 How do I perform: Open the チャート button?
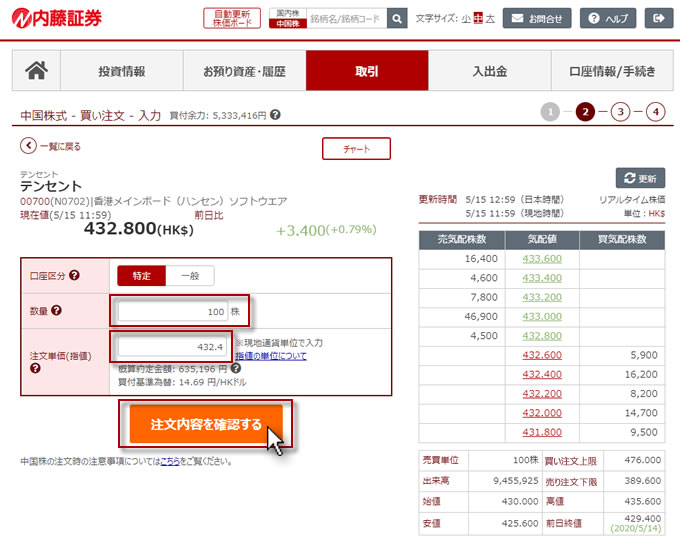[x=356, y=149]
